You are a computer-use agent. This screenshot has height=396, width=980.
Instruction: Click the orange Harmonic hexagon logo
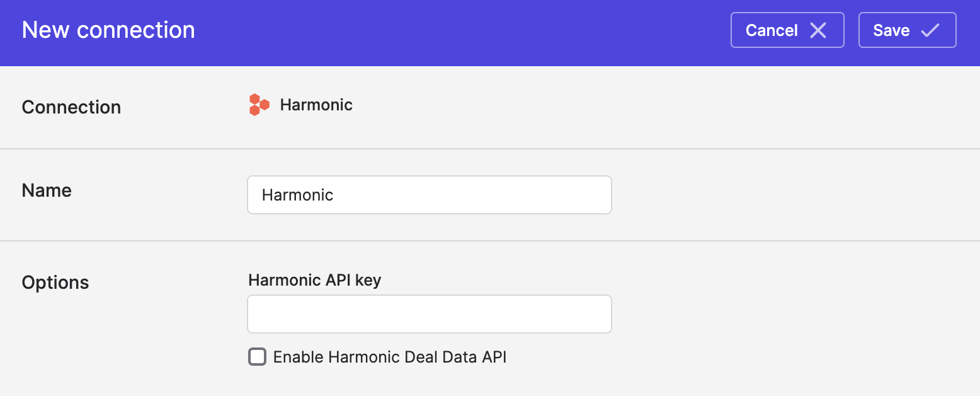(259, 105)
